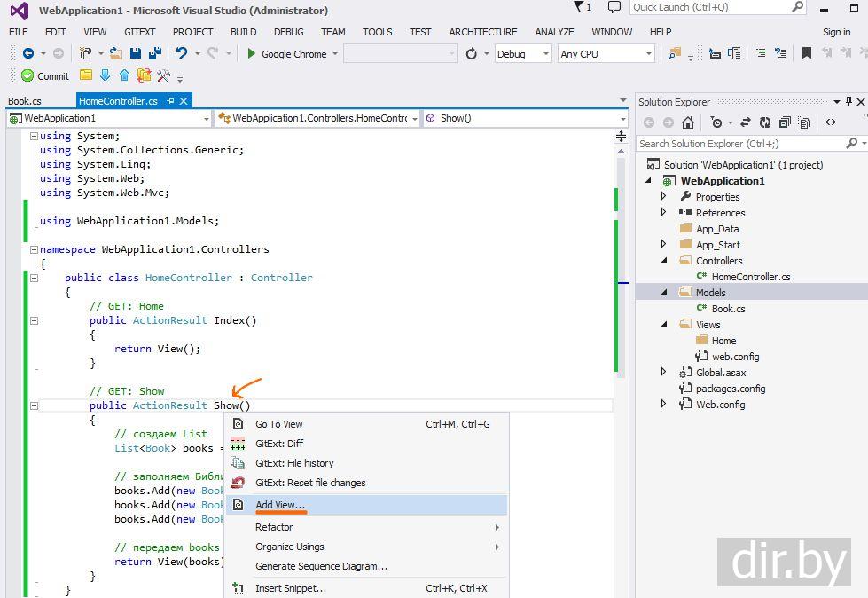The height and width of the screenshot is (598, 868).
Task: Click the Navigate Backward arrow icon
Action: tap(28, 54)
